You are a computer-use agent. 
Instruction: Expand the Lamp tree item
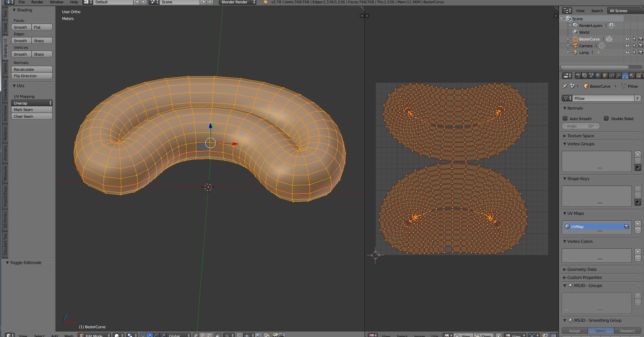pyautogui.click(x=568, y=53)
